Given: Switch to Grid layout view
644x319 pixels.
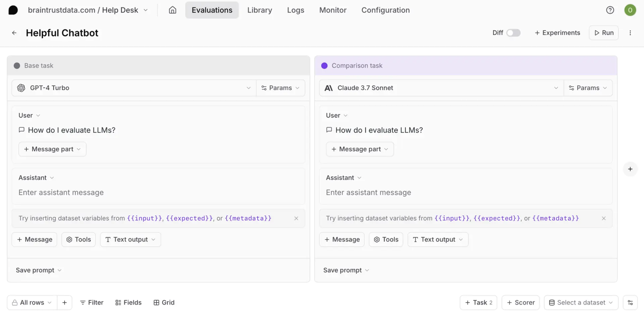Looking at the screenshot, I should pos(164,303).
